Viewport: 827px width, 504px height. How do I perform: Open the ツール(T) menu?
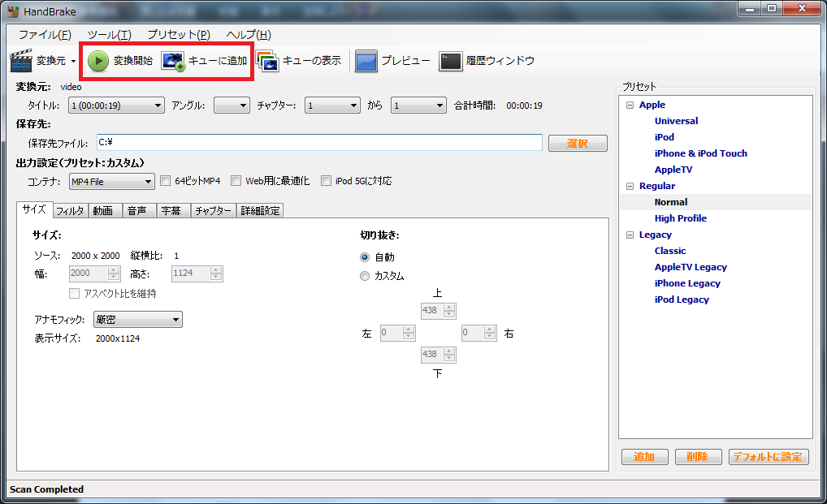coord(109,35)
